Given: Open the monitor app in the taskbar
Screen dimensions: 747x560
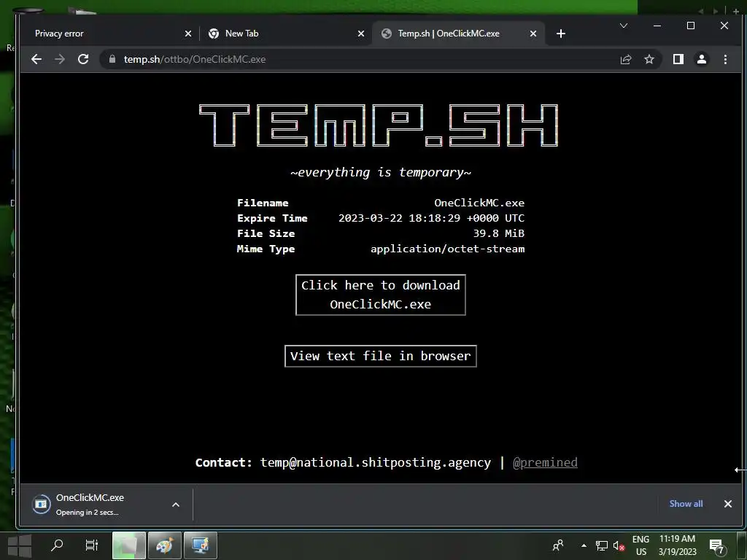Looking at the screenshot, I should (201, 545).
